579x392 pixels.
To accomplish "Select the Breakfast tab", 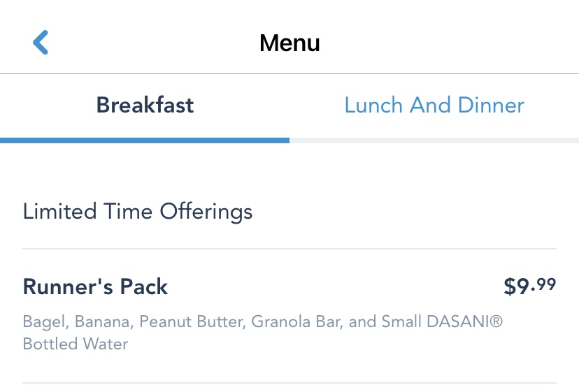I will pos(145,106).
